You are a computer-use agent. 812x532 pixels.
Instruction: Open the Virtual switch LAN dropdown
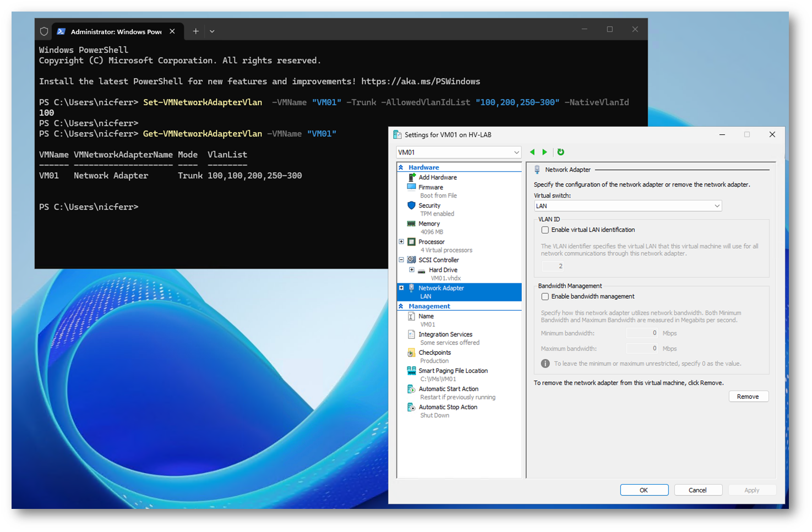pyautogui.click(x=628, y=206)
